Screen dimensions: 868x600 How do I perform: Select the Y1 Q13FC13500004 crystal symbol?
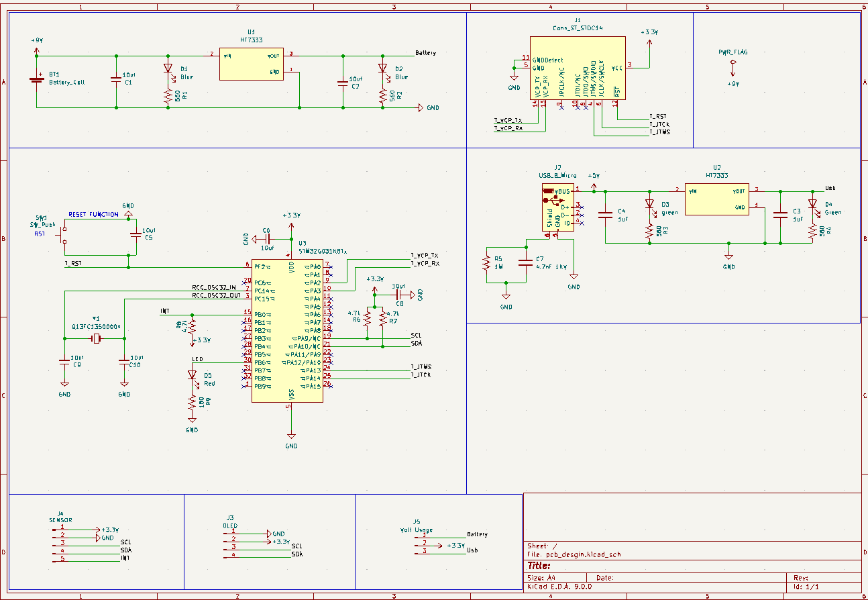tap(96, 340)
